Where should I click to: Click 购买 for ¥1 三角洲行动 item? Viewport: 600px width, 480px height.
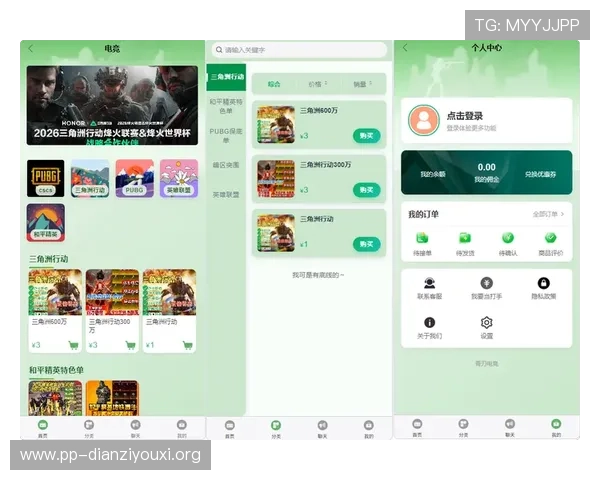click(x=366, y=244)
